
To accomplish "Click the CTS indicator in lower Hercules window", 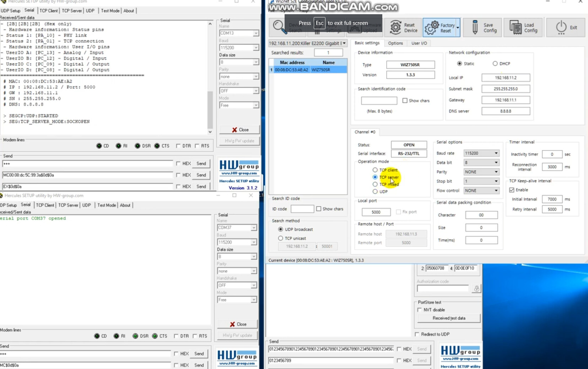I will tap(155, 336).
